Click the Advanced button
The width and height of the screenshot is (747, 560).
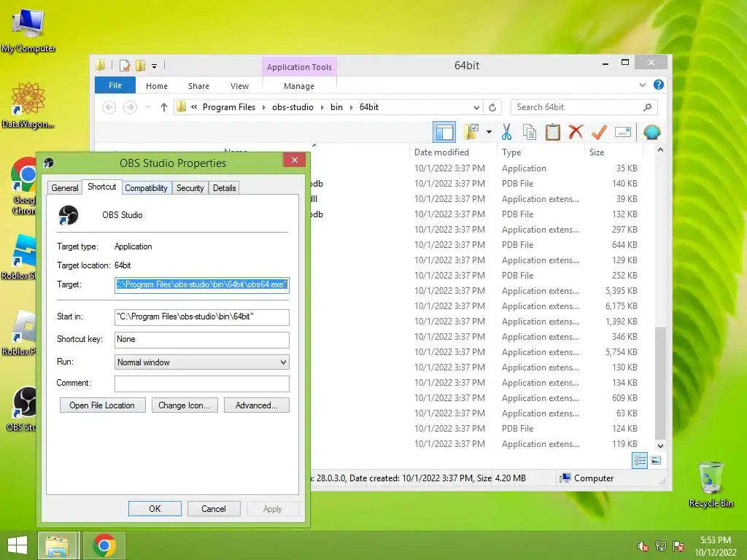click(x=256, y=405)
